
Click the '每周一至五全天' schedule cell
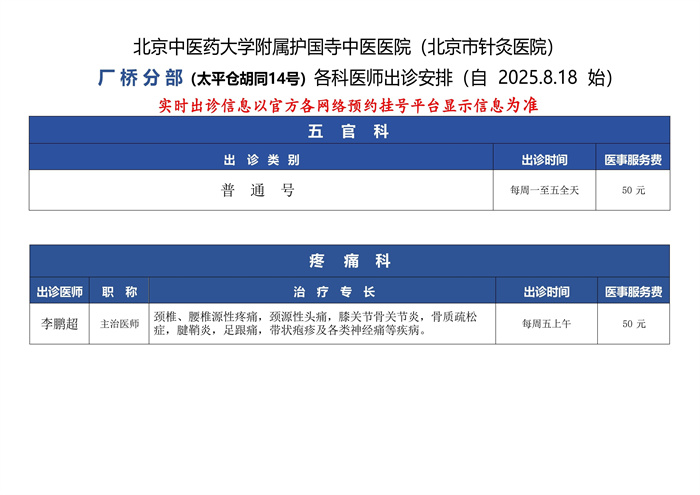[x=544, y=191]
